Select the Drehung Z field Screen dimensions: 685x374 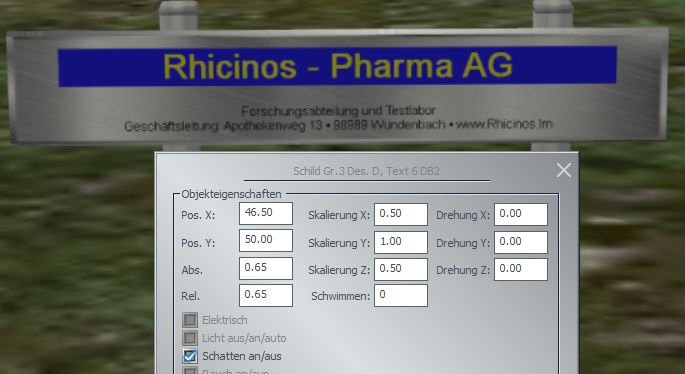521,269
